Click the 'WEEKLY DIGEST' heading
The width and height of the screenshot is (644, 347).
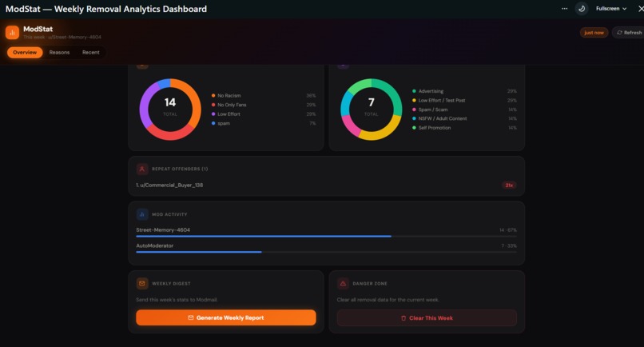pos(171,284)
